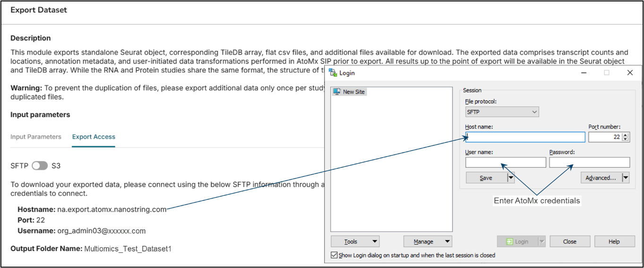
Task: Click the Advanced... button
Action: [x=601, y=178]
